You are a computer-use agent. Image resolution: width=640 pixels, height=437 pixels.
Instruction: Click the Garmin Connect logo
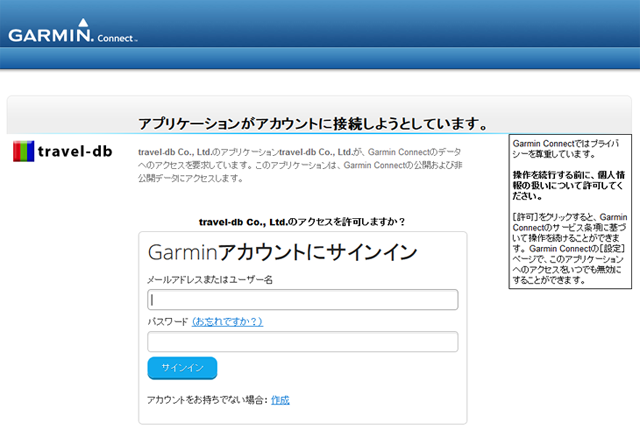click(73, 31)
